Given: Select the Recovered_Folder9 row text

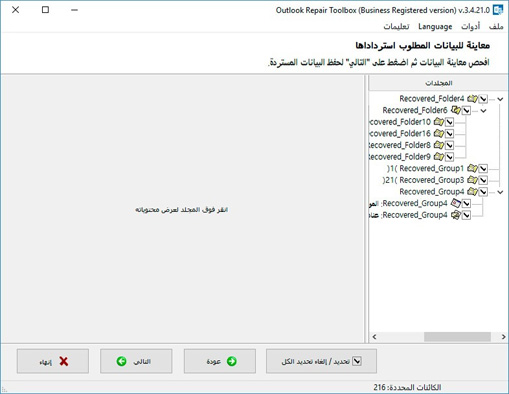Looking at the screenshot, I should point(400,157).
